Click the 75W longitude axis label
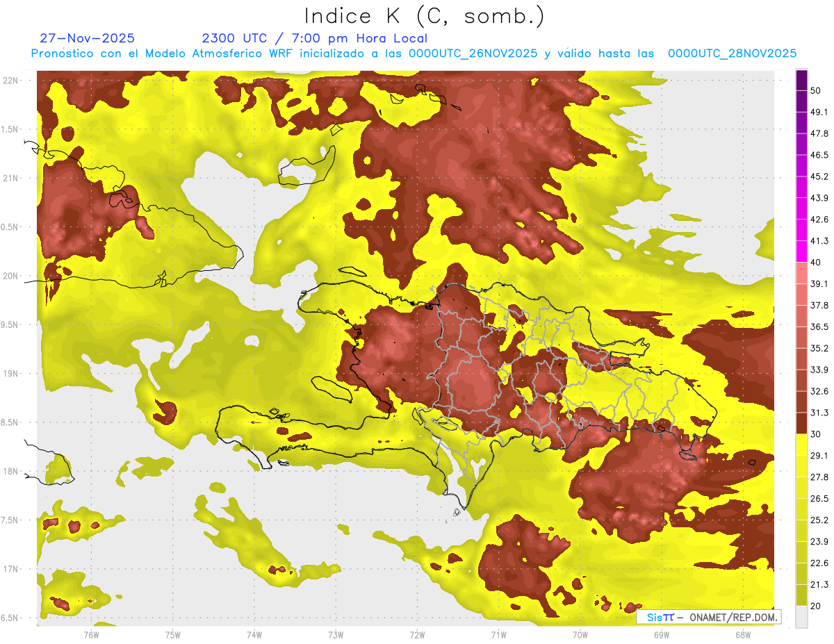834x644 pixels. click(x=173, y=634)
